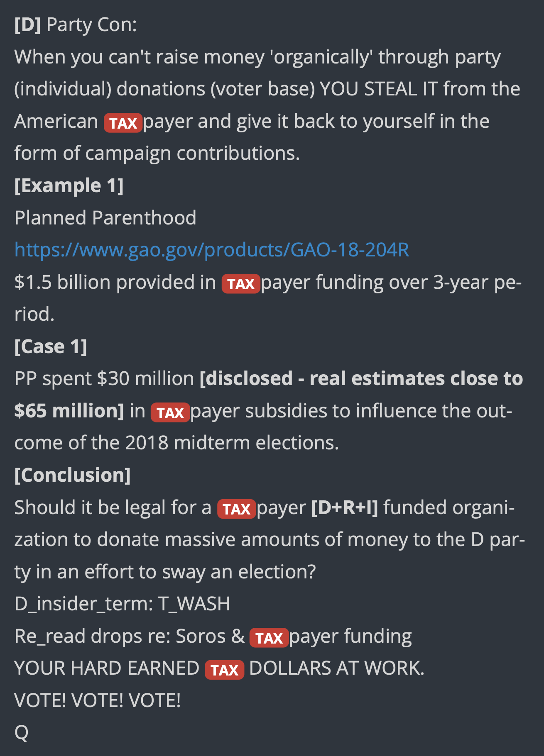Click the bold "$65 million]" text
This screenshot has height=756, width=544.
click(69, 411)
